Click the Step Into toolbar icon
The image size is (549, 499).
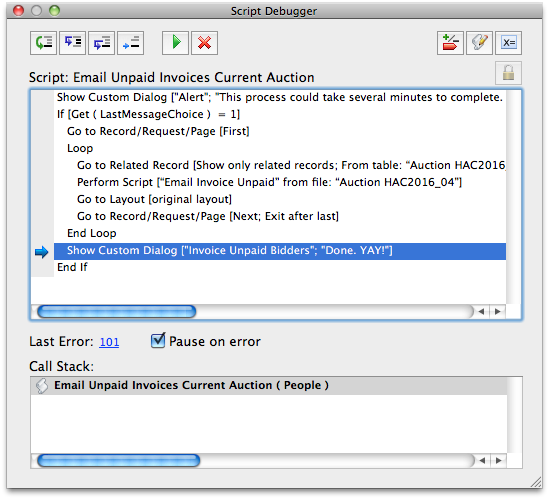tap(72, 43)
